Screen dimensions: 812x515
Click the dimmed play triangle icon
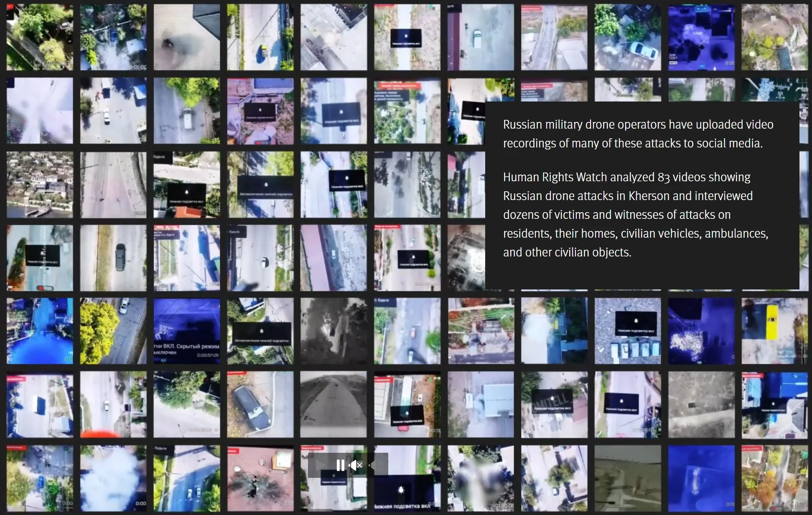321,465
